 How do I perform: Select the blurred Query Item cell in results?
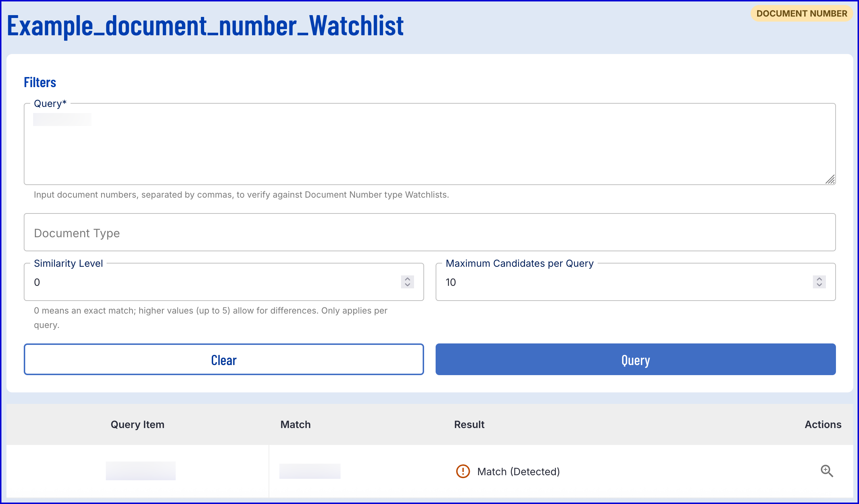[141, 471]
